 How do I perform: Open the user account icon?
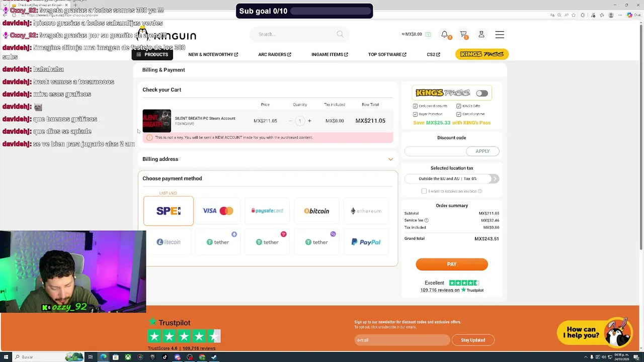click(x=481, y=34)
